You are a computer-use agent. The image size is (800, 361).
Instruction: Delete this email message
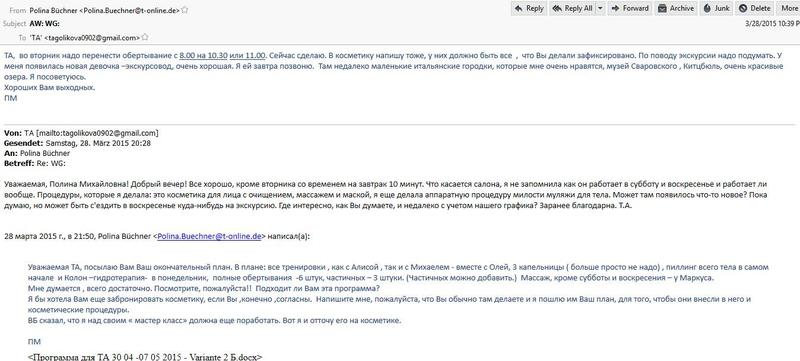(x=755, y=8)
